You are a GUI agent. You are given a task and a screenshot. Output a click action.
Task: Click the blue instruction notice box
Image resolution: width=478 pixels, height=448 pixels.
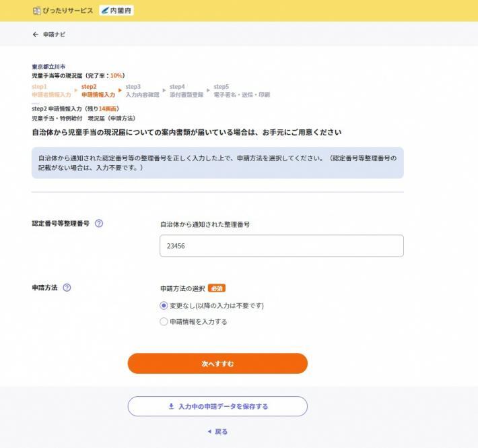pyautogui.click(x=217, y=163)
